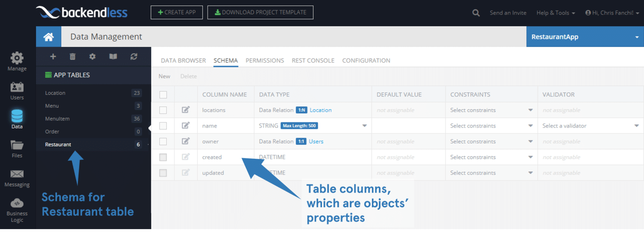Click the 1:1 relation badge
This screenshot has width=644, height=232.
301,142
